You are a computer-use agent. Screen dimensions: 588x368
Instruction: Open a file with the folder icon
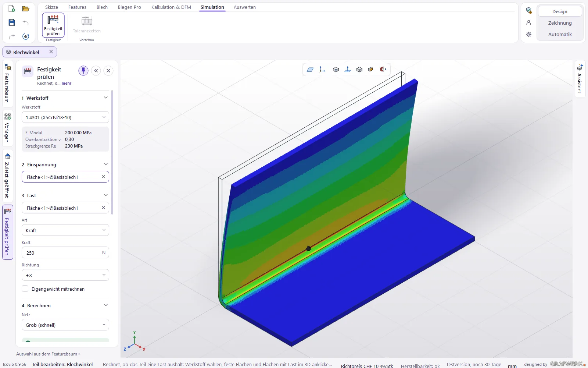coord(26,8)
